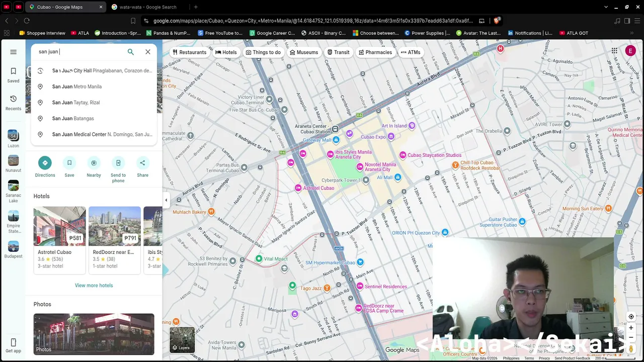Image resolution: width=644 pixels, height=362 pixels.
Task: Open the map Layers switcher
Action: tap(182, 340)
